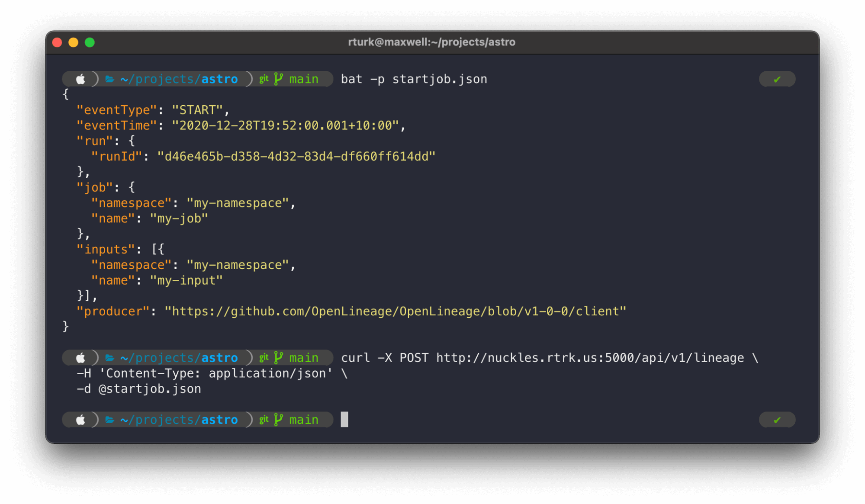Click the Apple logo in the first prompt
Screen dimensions: 865x504
point(80,79)
